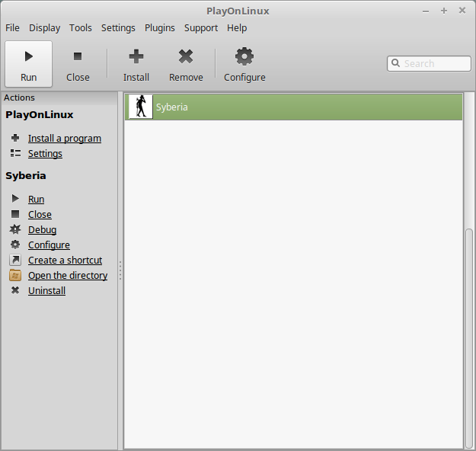
Task: Open the File menu
Action: point(12,28)
